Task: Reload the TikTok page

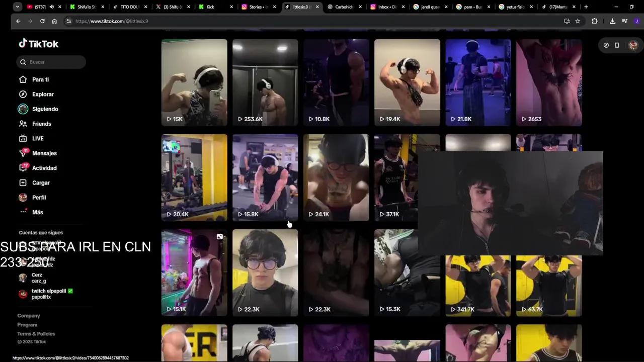Action: [42, 21]
